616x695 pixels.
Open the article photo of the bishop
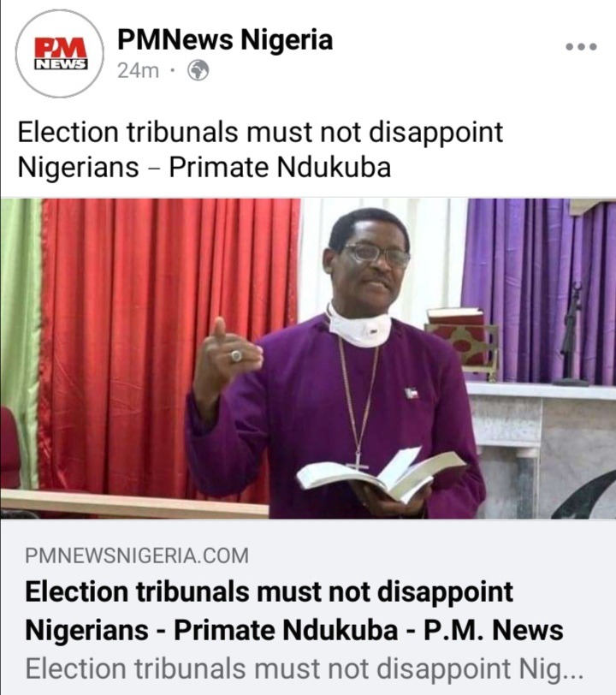point(308,359)
